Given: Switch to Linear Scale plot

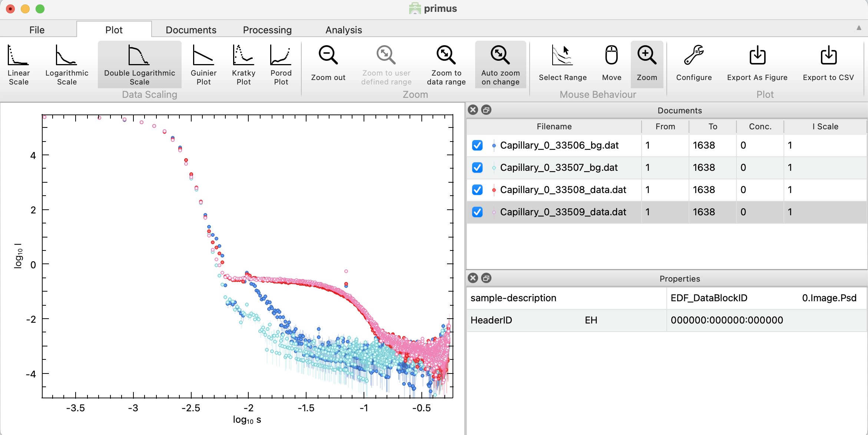Looking at the screenshot, I should tap(19, 65).
